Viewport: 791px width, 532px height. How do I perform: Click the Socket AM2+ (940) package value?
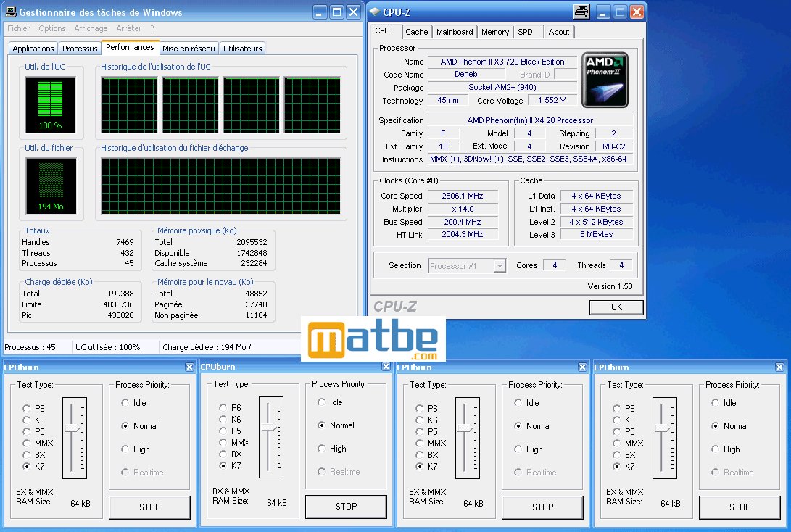502,87
